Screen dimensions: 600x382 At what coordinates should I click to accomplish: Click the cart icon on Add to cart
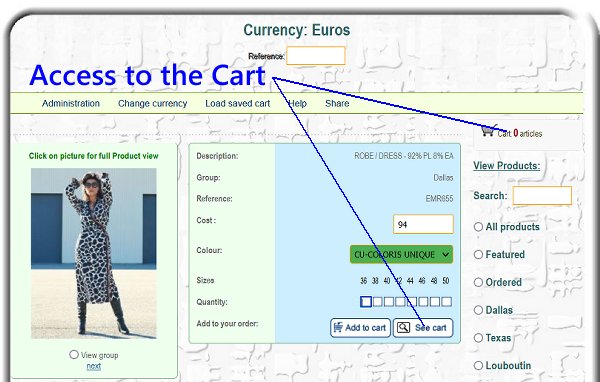point(338,327)
